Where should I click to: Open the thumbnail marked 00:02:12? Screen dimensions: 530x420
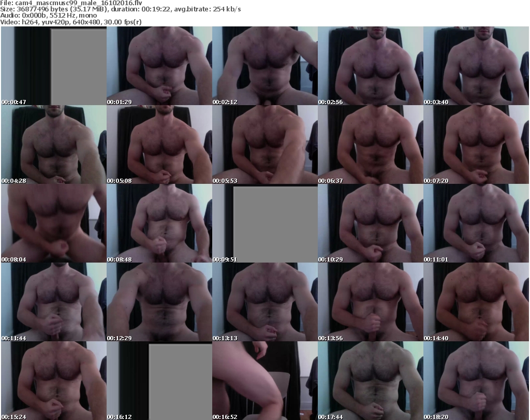tap(265, 66)
